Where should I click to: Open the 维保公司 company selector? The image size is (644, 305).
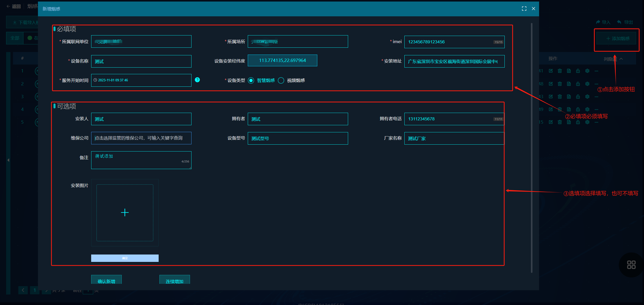pyautogui.click(x=141, y=138)
